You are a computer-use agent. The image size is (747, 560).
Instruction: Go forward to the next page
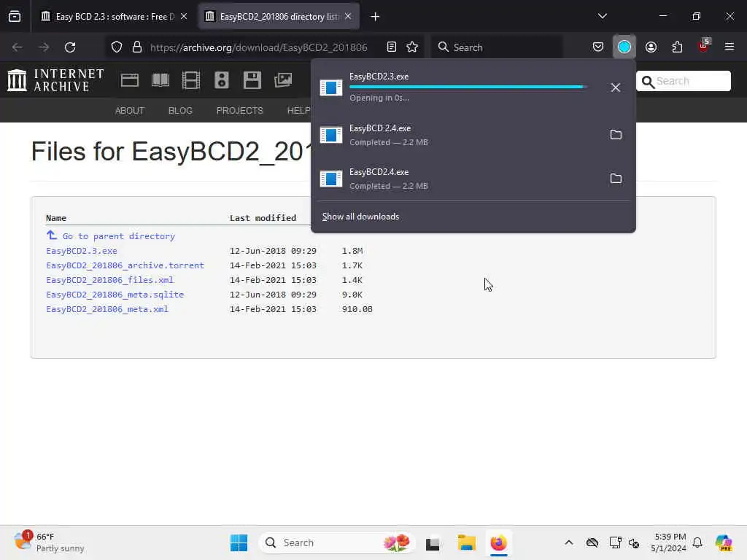click(44, 47)
